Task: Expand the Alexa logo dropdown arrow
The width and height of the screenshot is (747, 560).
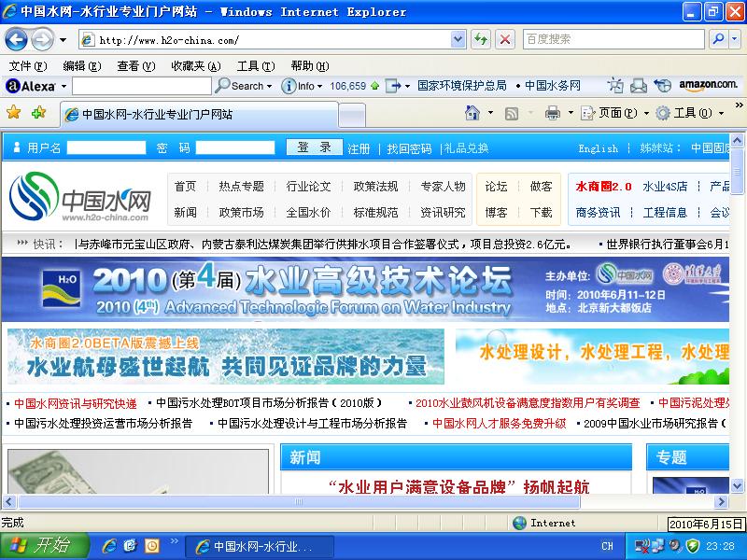Action: (x=63, y=87)
